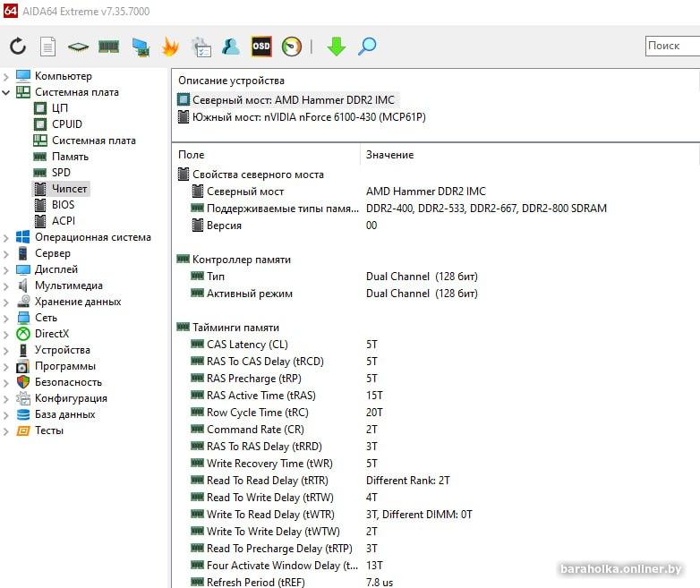Open the calendar checklist toolbar icon

click(201, 47)
